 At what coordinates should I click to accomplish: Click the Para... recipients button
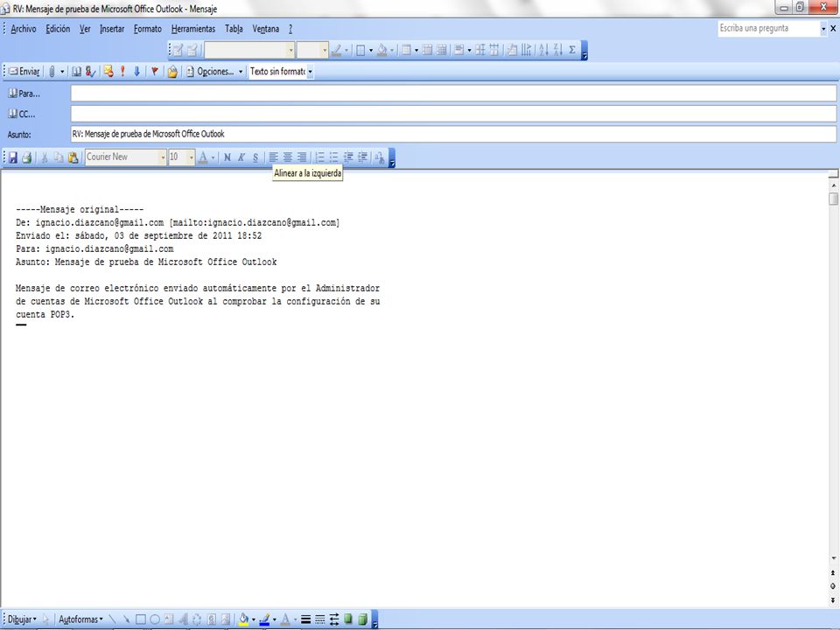pyautogui.click(x=24, y=94)
